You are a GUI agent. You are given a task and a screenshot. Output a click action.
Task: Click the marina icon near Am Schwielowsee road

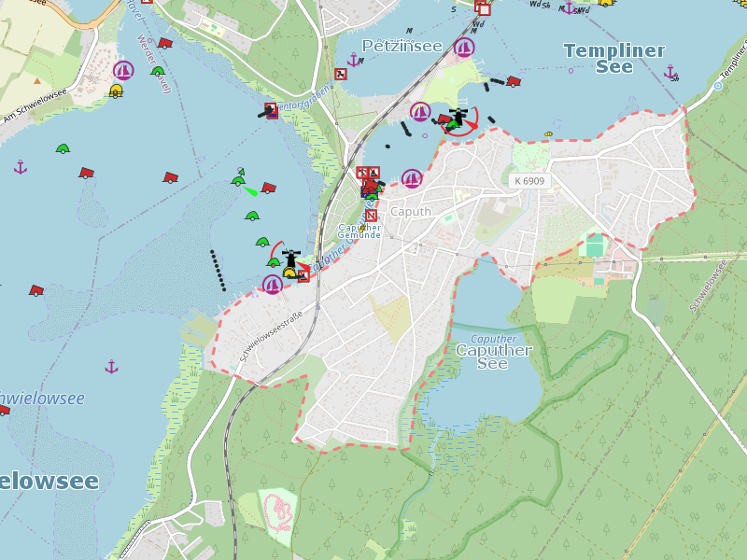click(x=123, y=70)
